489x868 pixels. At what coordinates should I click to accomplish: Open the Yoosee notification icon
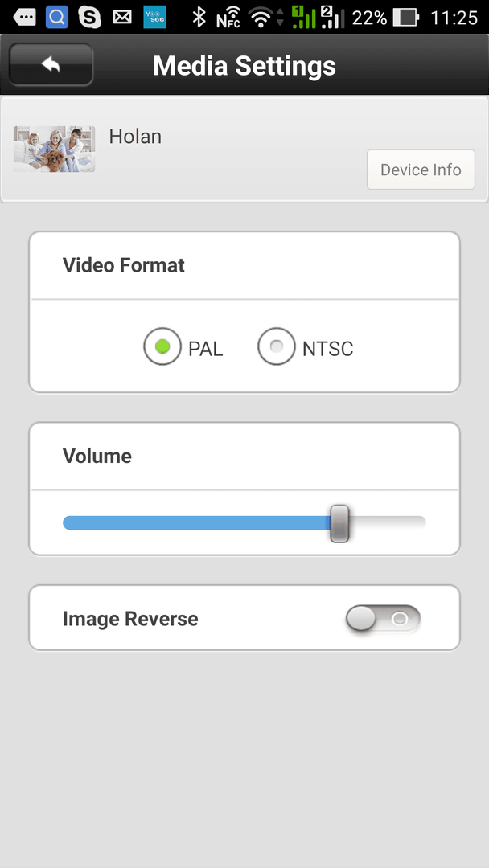click(x=154, y=17)
